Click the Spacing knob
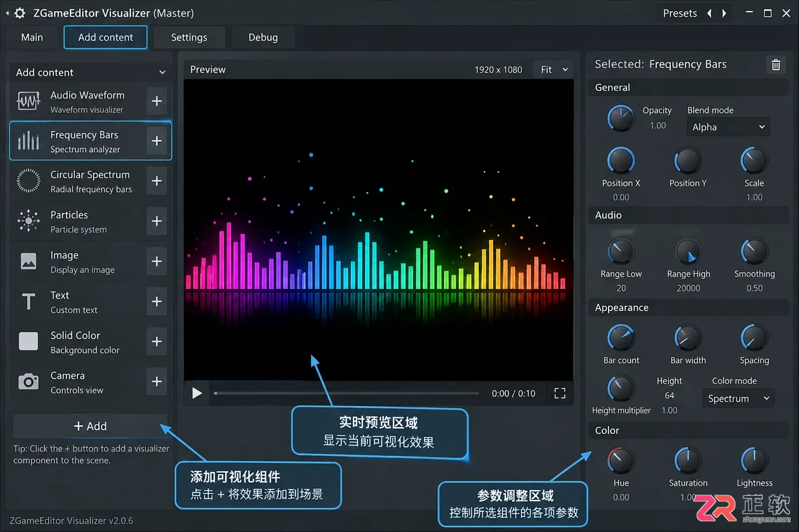Viewport: 799px width, 532px height. [754, 338]
